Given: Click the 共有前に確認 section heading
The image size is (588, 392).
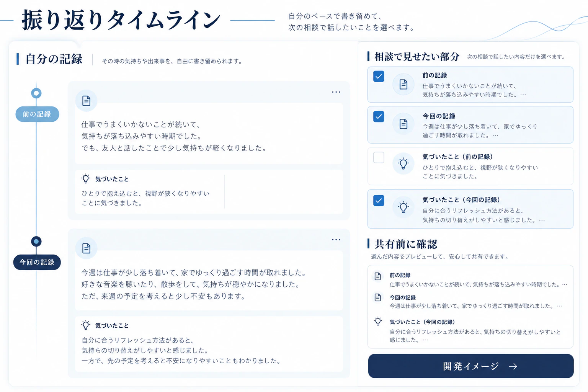Looking at the screenshot, I should point(406,244).
